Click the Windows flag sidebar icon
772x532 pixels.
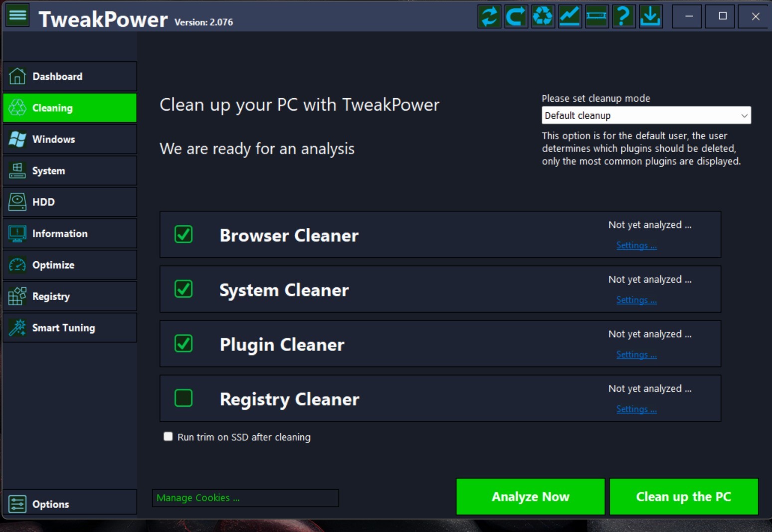(17, 139)
